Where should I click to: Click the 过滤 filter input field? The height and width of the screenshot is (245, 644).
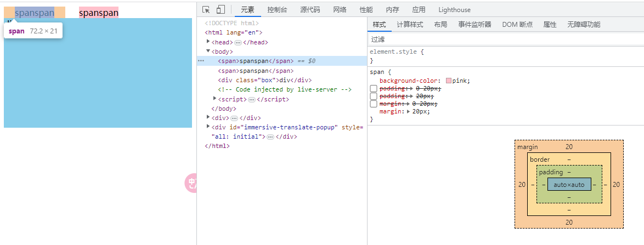[494, 39]
